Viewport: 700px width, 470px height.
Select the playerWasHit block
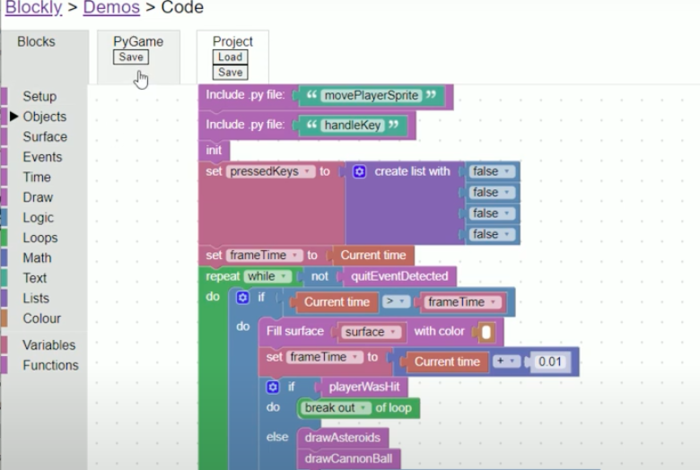click(x=363, y=387)
